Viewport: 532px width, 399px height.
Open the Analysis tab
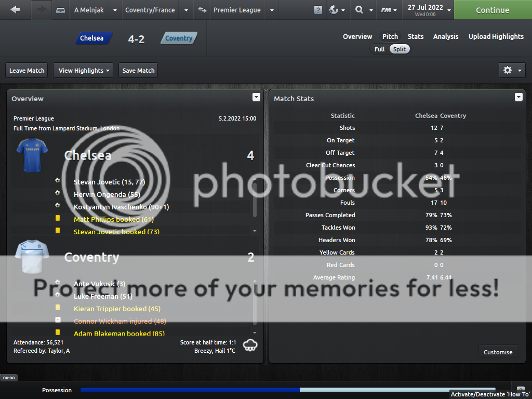(446, 36)
